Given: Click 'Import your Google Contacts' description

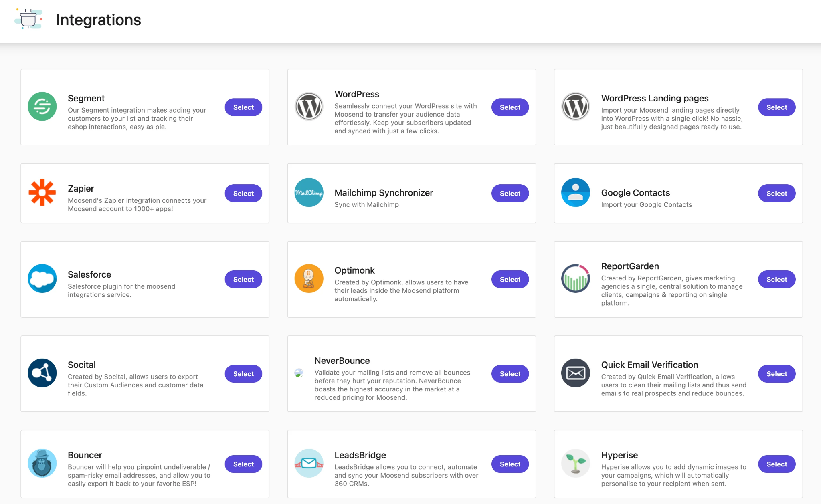Looking at the screenshot, I should (x=646, y=205).
